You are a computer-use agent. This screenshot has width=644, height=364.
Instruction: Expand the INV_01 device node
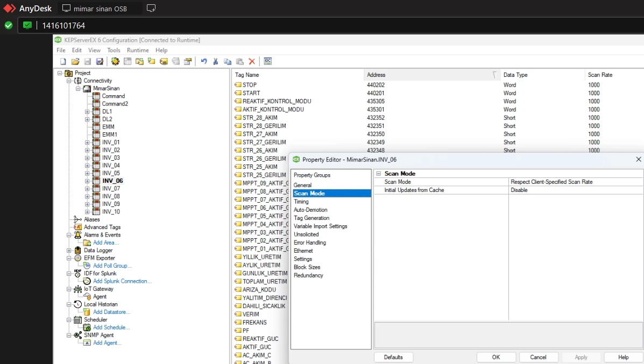87,142
